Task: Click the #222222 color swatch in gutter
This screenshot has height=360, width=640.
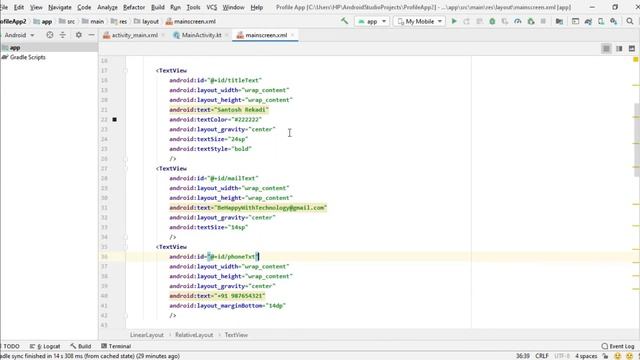Action: click(x=115, y=120)
